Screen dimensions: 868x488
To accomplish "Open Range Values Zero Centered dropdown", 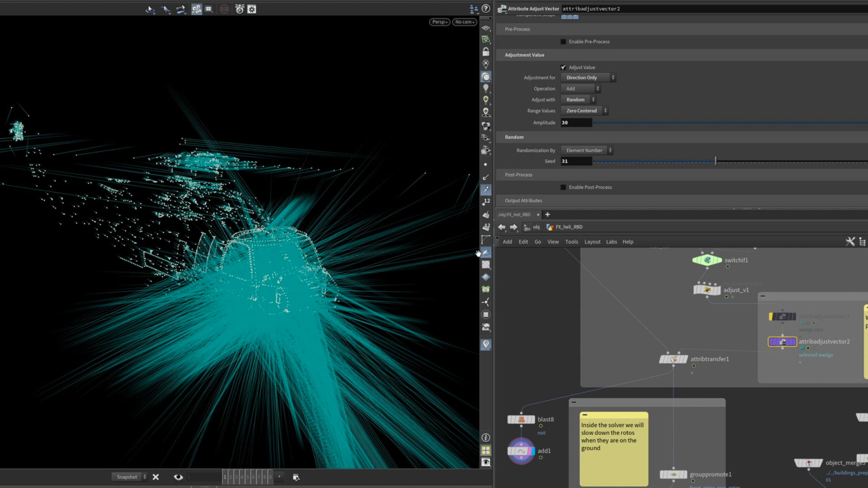I will 584,111.
